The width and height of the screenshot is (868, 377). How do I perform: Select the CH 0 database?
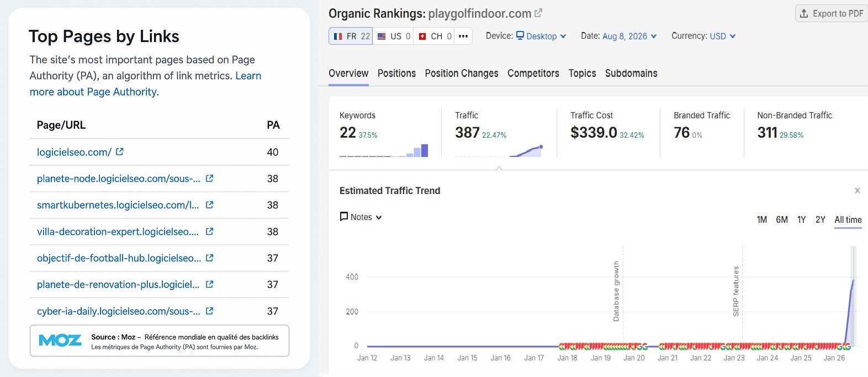click(x=434, y=36)
